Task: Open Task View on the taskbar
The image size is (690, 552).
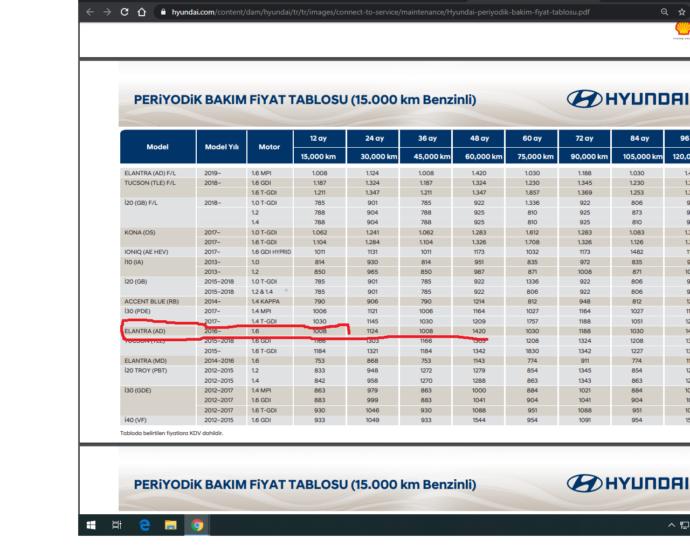Action: point(117,525)
